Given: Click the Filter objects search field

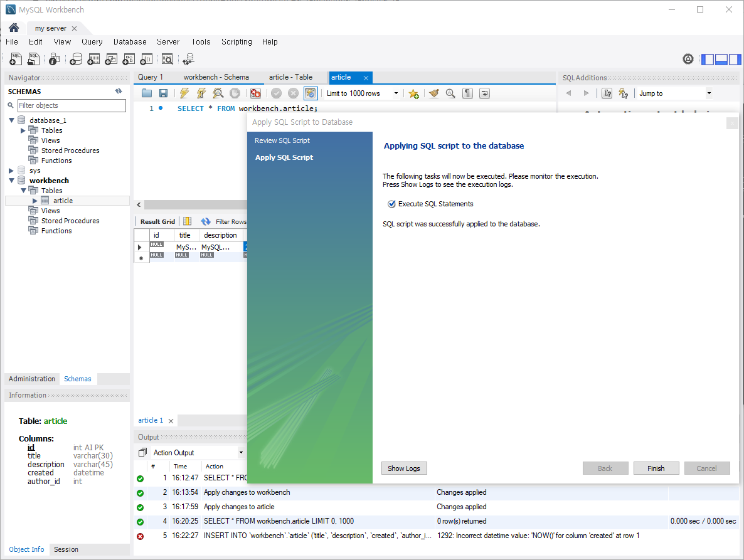Looking at the screenshot, I should coord(72,105).
